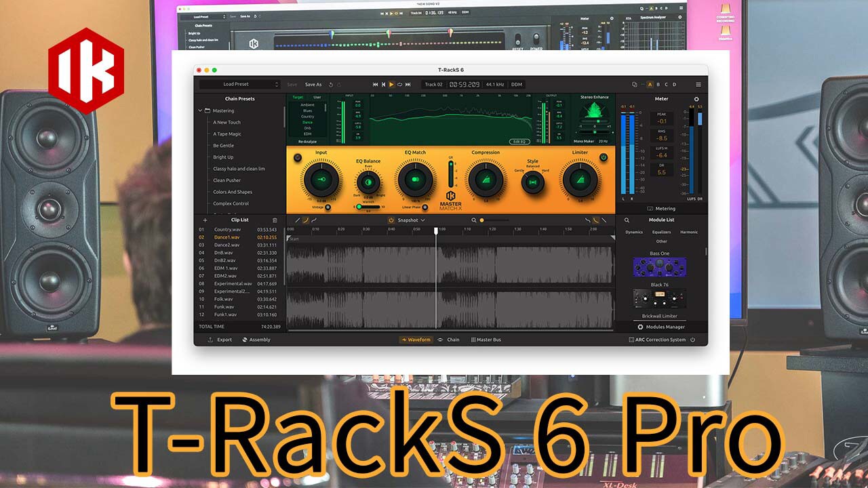868x488 pixels.
Task: Click the small round button left of Input knob
Action: (x=297, y=157)
